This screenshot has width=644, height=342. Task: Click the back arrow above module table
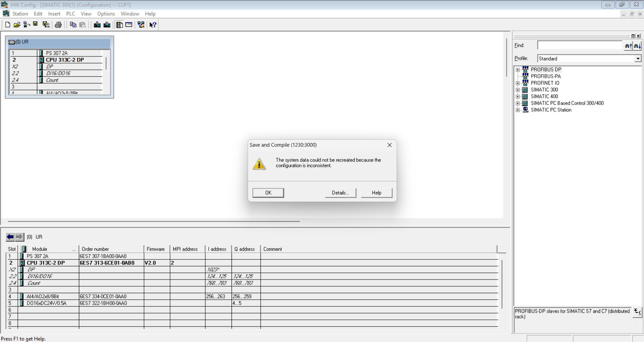(10, 237)
